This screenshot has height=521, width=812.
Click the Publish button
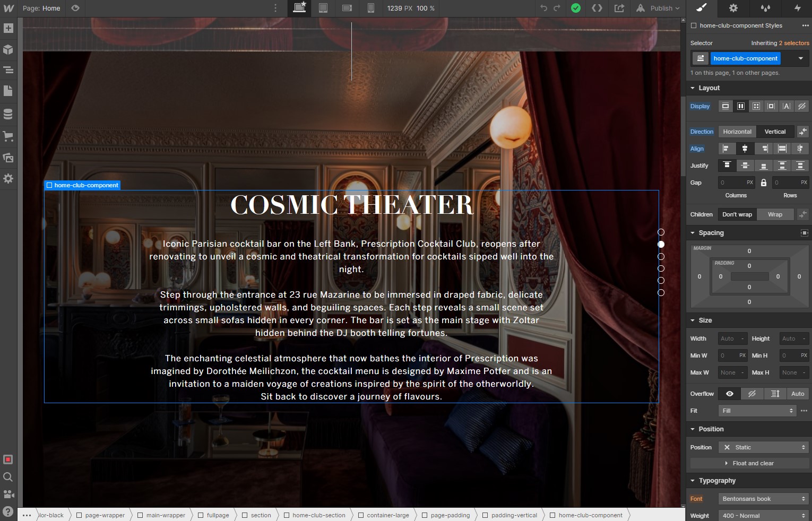point(661,8)
